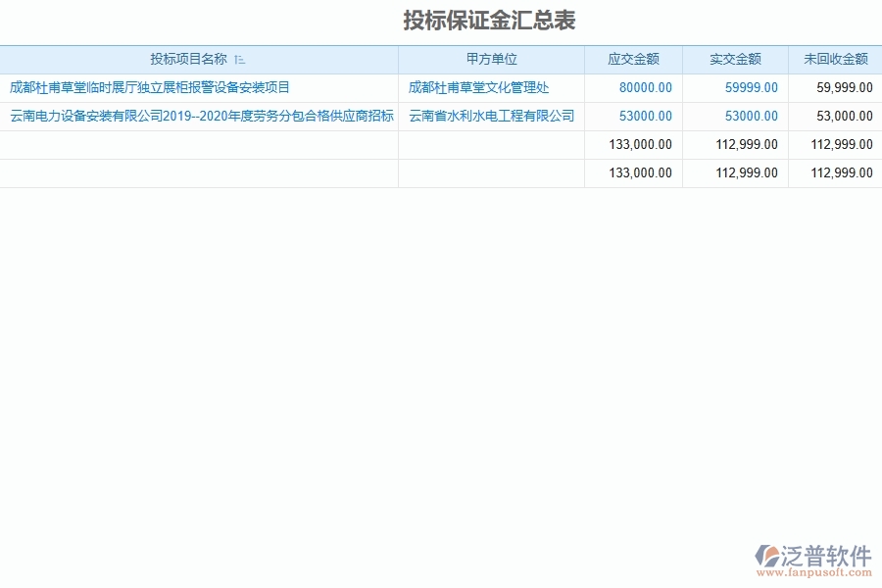Click the 甲方单位 column header
This screenshot has height=588, width=882.
[x=492, y=59]
